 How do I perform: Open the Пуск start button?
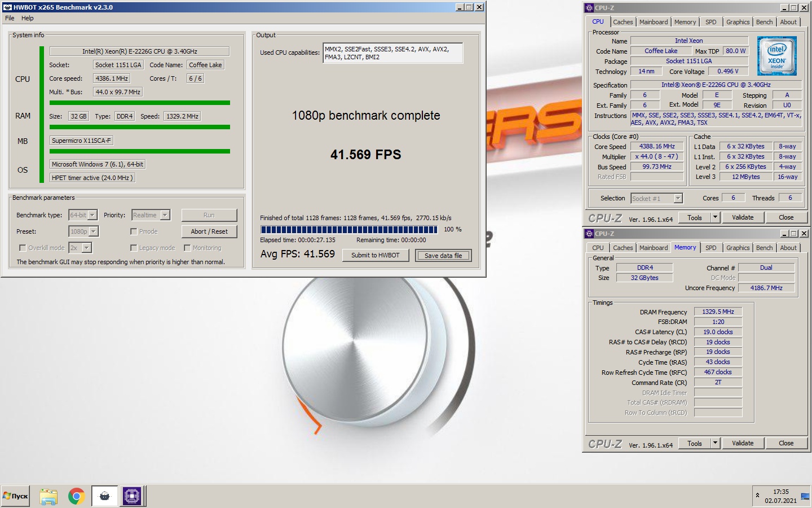click(x=15, y=496)
